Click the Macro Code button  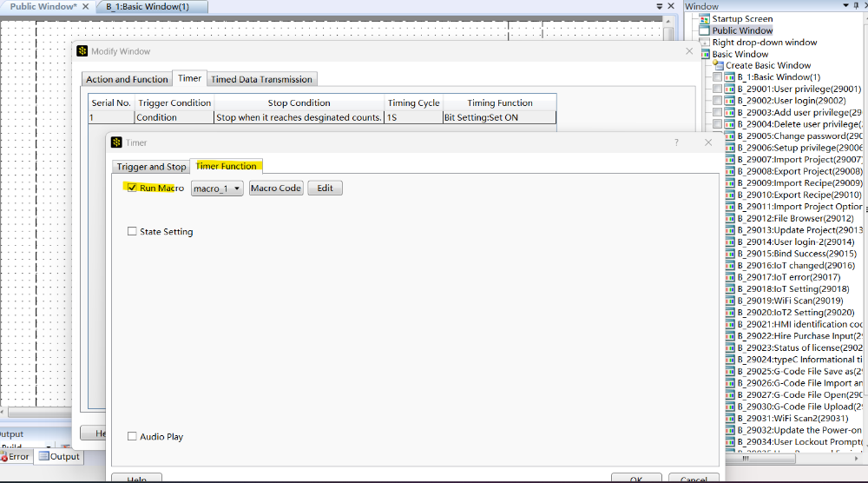(276, 189)
